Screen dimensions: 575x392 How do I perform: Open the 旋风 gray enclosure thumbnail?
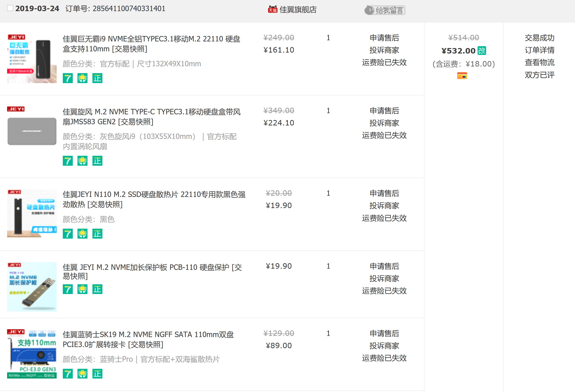click(32, 131)
